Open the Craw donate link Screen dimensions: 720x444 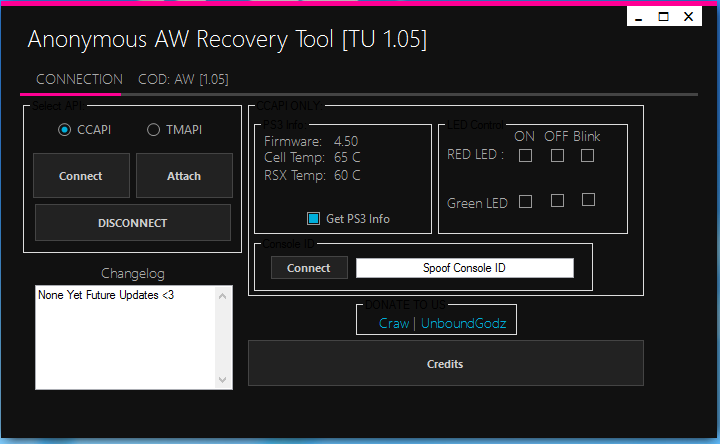point(394,324)
